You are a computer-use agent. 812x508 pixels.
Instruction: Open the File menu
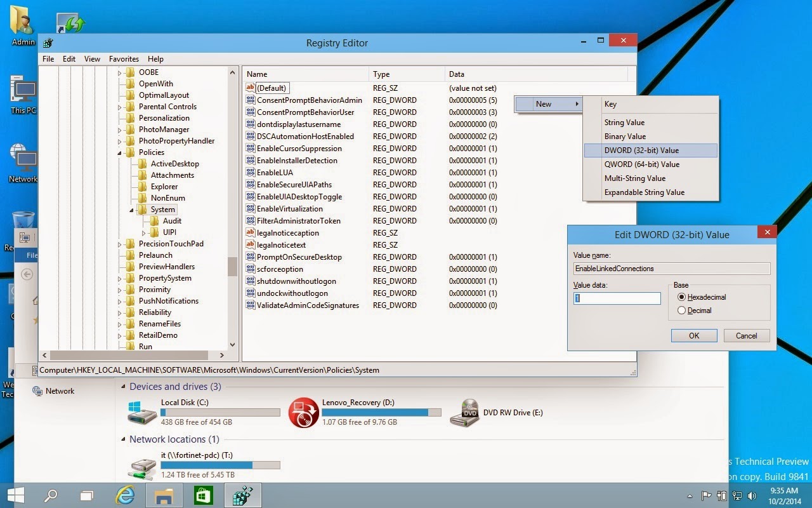(48, 59)
